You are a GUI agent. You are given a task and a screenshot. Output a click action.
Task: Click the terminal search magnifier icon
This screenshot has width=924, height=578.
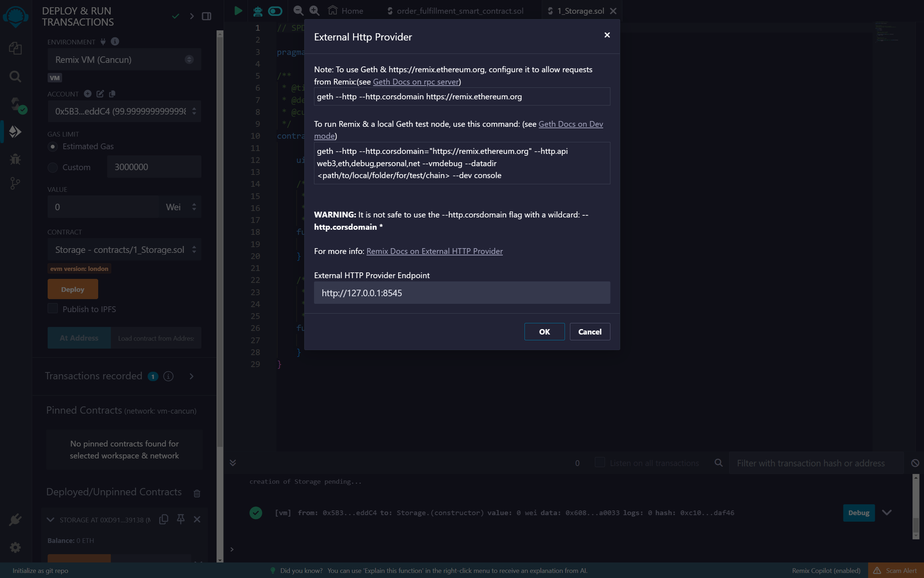click(719, 463)
